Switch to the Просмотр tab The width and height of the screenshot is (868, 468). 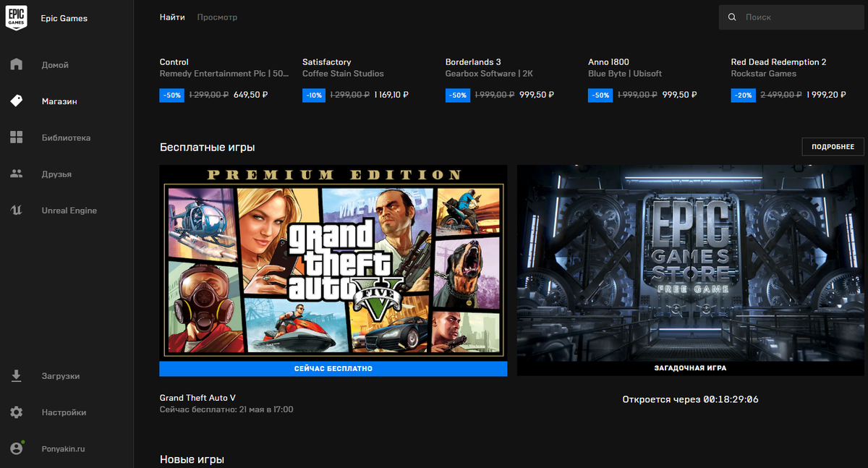point(217,17)
